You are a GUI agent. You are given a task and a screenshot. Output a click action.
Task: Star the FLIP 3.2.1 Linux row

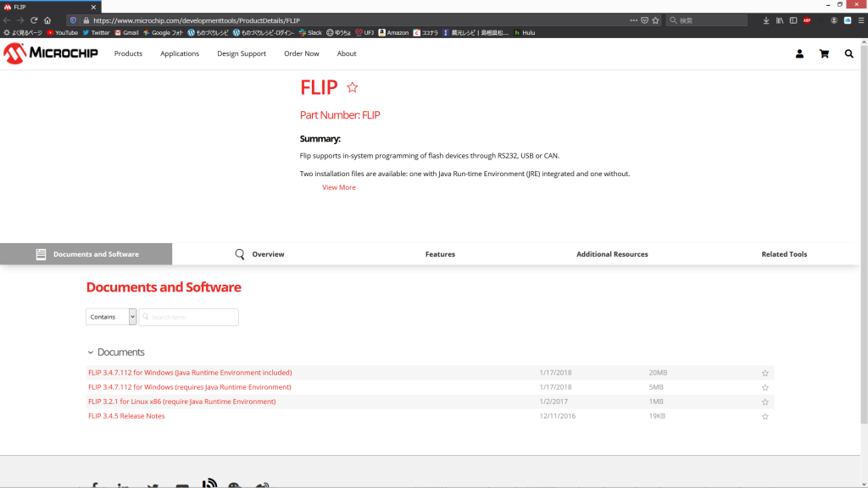[765, 402]
